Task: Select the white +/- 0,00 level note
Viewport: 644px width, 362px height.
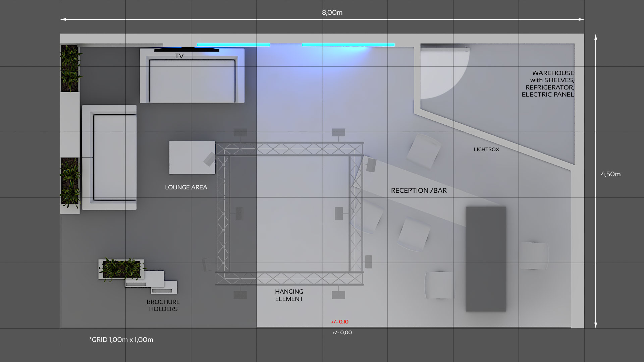Action: click(x=342, y=333)
